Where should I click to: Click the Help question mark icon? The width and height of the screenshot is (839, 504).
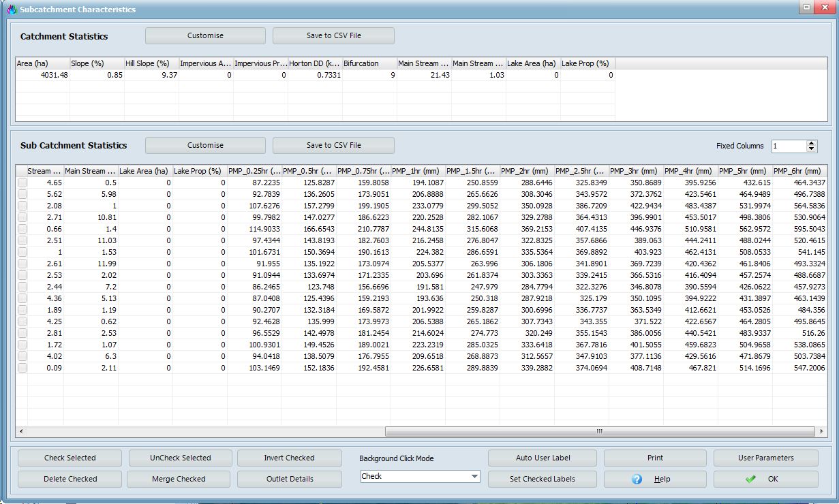click(637, 479)
